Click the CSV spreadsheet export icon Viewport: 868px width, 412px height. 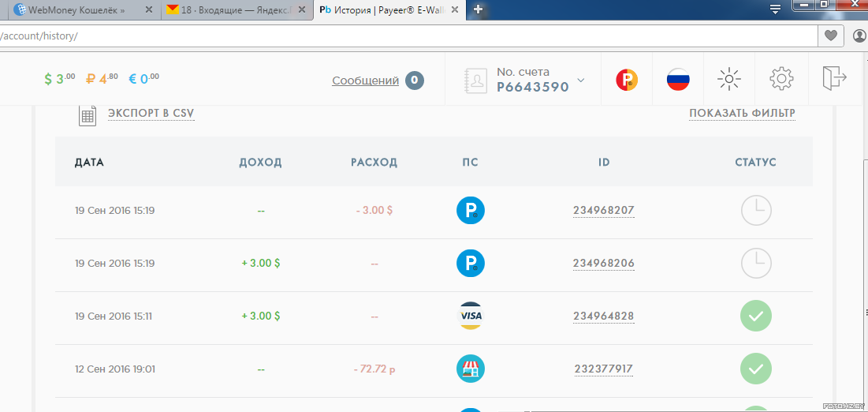point(88,115)
